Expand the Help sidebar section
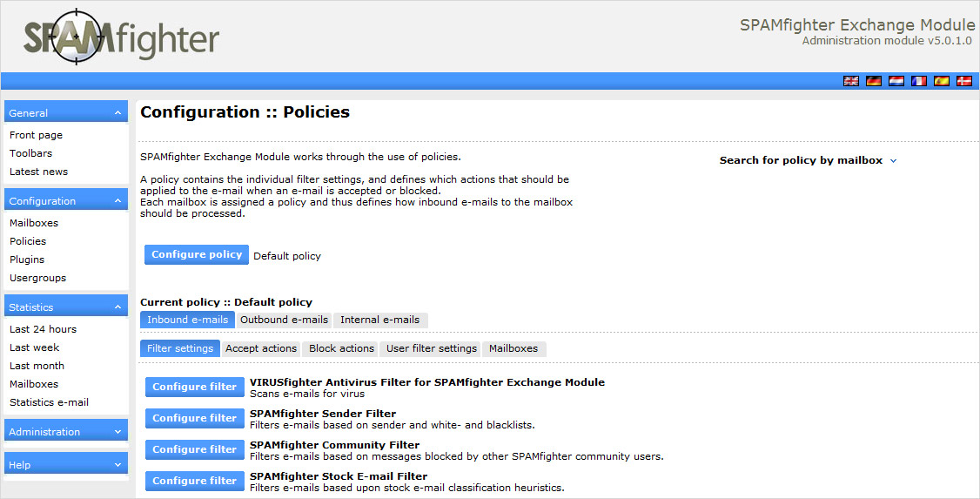Screen dimensions: 980x499 [x=65, y=465]
